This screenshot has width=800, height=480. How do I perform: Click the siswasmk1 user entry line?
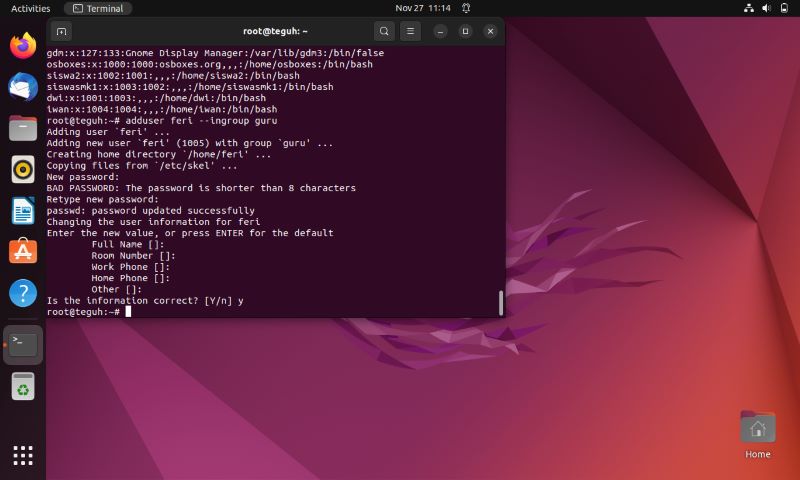pos(190,87)
